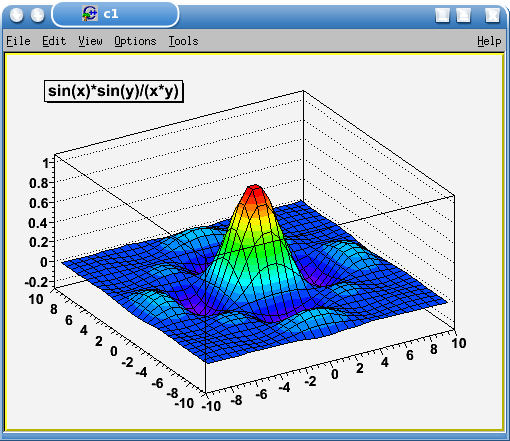The height and width of the screenshot is (441, 510).
Task: Click the ROOT icon in the c1 title
Action: click(90, 14)
